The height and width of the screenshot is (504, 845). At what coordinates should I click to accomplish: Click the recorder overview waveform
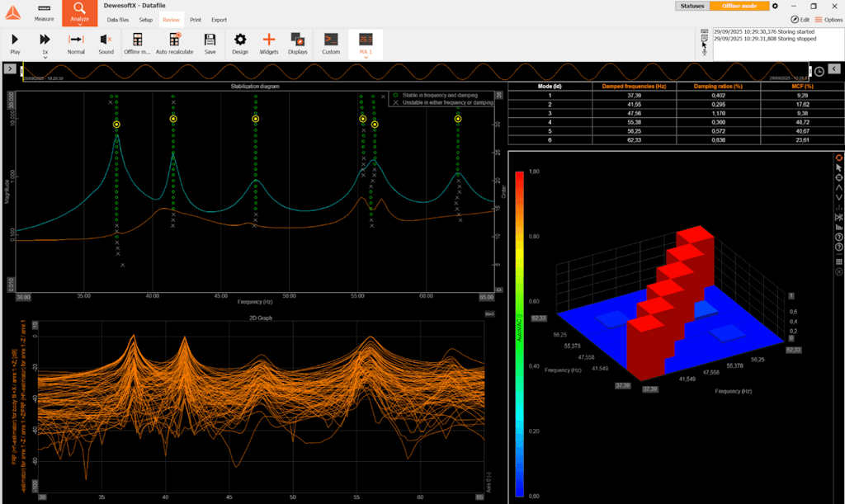415,72
